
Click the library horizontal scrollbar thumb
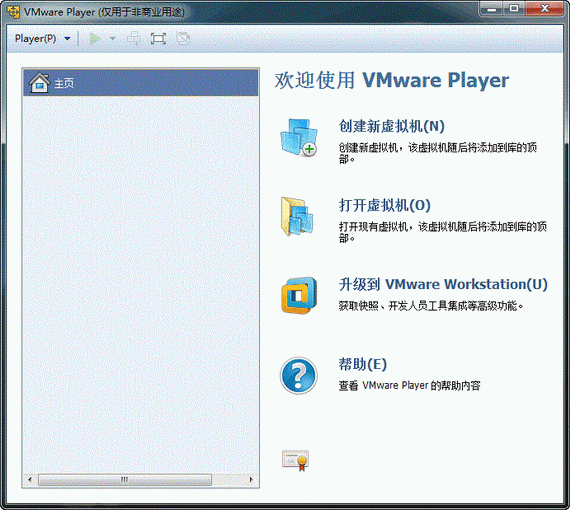point(125,479)
